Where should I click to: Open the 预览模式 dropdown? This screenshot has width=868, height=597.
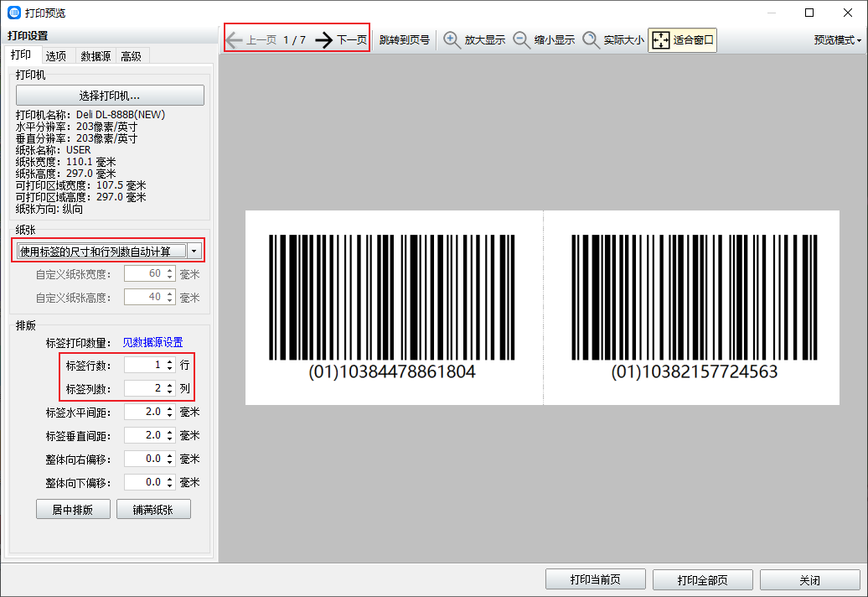click(838, 40)
